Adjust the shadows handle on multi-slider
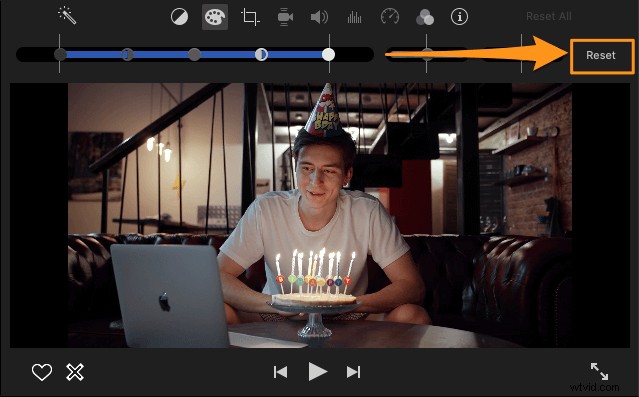Viewport: 639px width, 397px height. pyautogui.click(x=60, y=54)
